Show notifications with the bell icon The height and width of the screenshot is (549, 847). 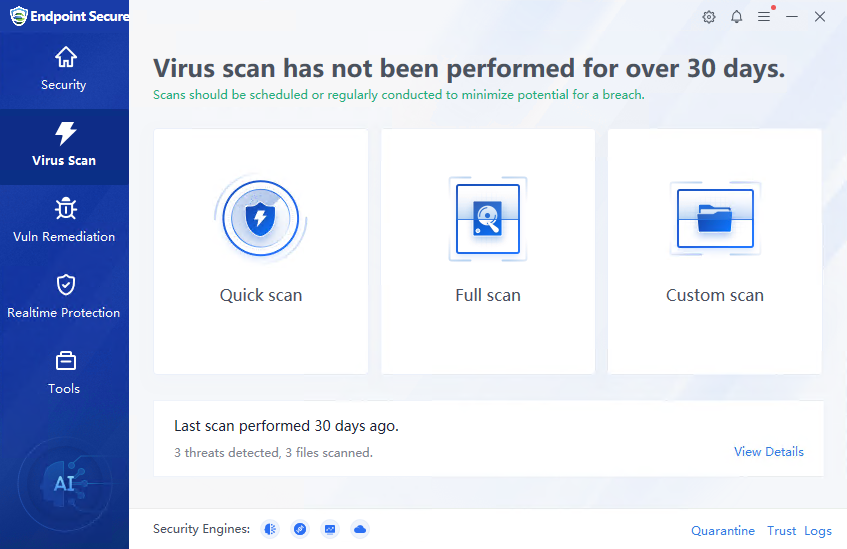(x=737, y=17)
